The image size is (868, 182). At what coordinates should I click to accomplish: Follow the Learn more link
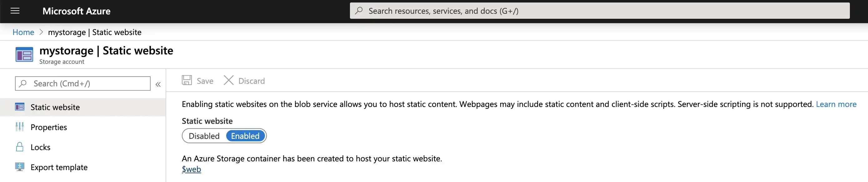tap(836, 104)
